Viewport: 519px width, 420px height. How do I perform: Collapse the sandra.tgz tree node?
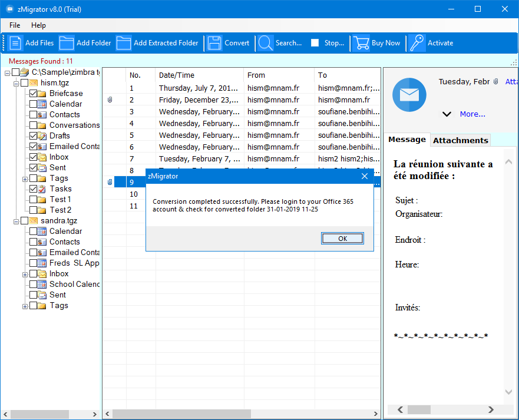point(16,221)
